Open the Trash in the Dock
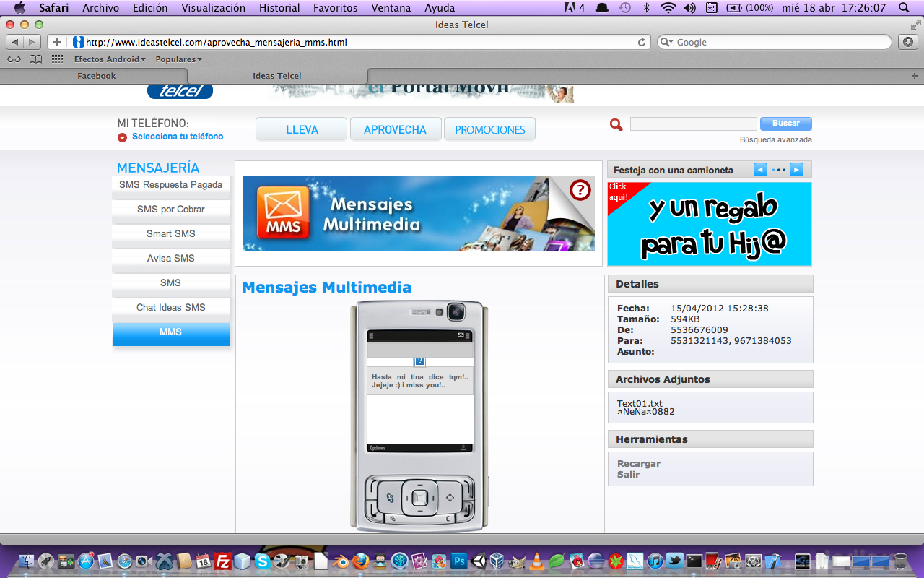The width and height of the screenshot is (924, 578). tap(900, 561)
